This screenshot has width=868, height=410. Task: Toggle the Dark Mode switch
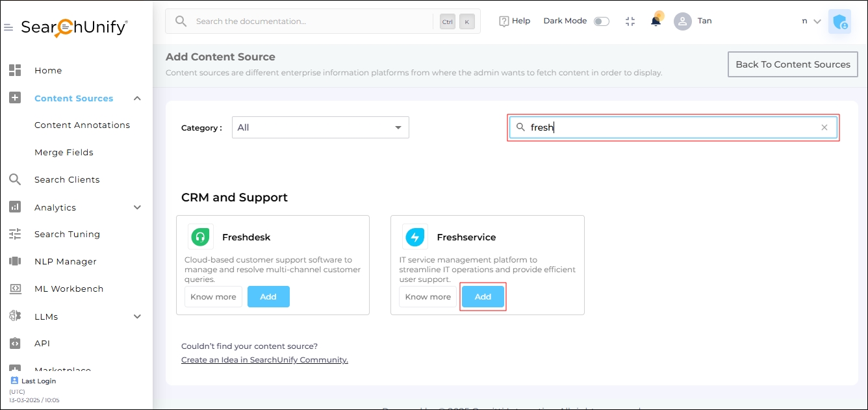602,21
